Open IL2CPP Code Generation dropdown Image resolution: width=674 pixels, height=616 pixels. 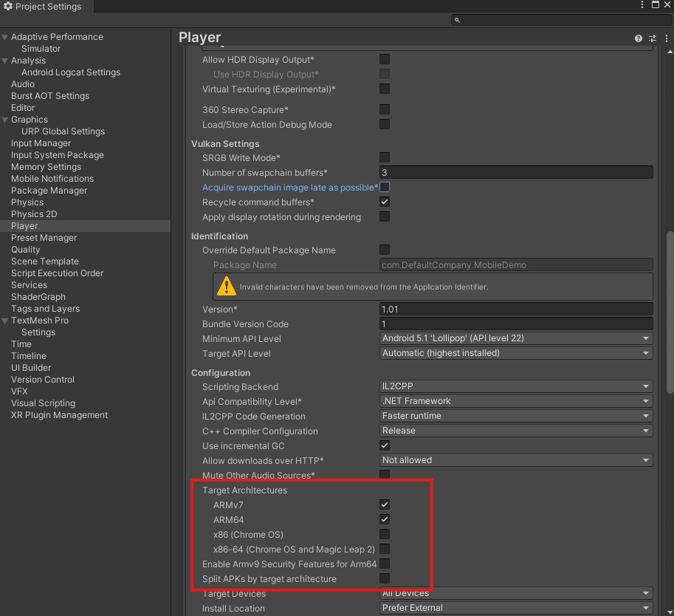click(516, 416)
